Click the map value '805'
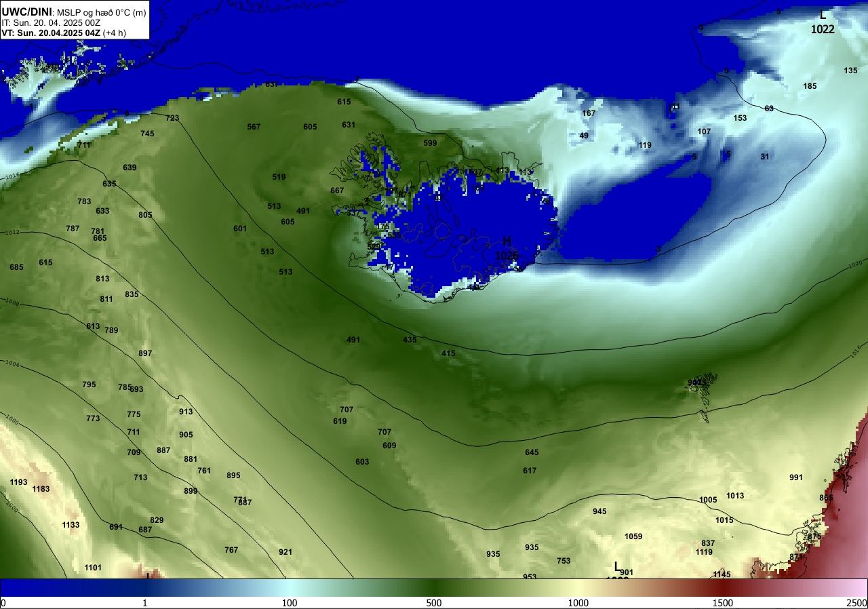 click(x=145, y=215)
